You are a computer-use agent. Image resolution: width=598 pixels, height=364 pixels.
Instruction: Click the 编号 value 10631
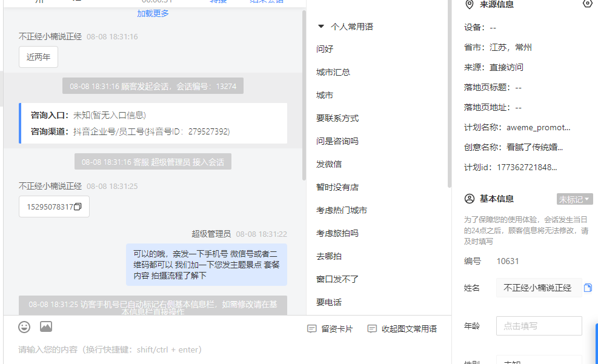pyautogui.click(x=508, y=261)
